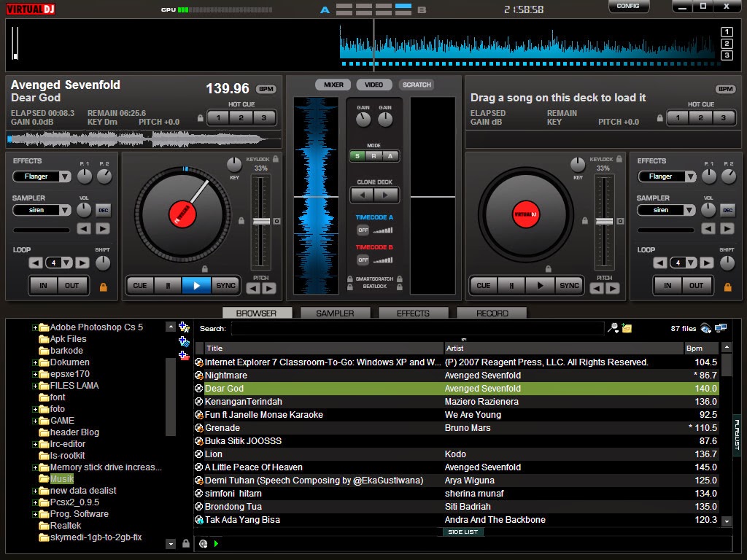Click green play arrow in the bottom bar
Image resolution: width=747 pixels, height=560 pixels.
coord(216,543)
